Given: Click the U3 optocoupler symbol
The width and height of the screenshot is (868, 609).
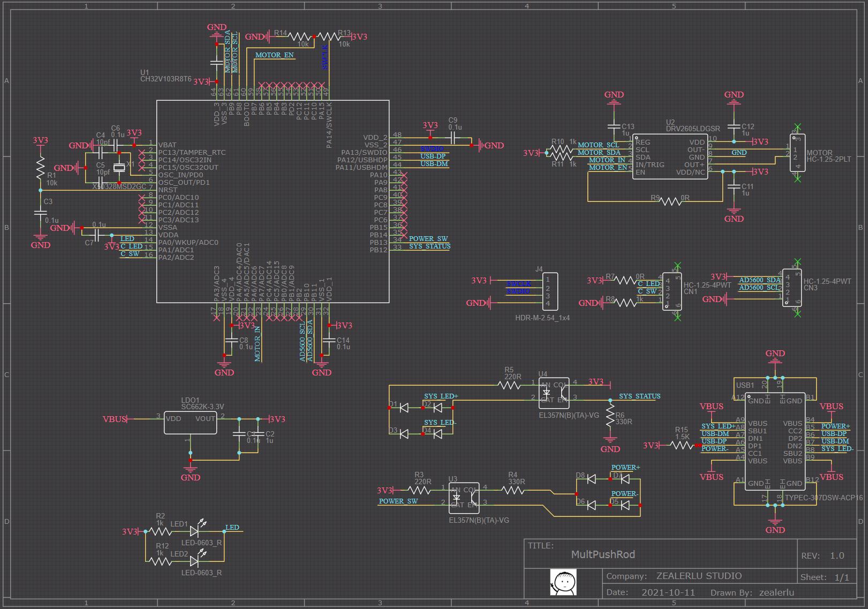Looking at the screenshot, I should coord(464,498).
